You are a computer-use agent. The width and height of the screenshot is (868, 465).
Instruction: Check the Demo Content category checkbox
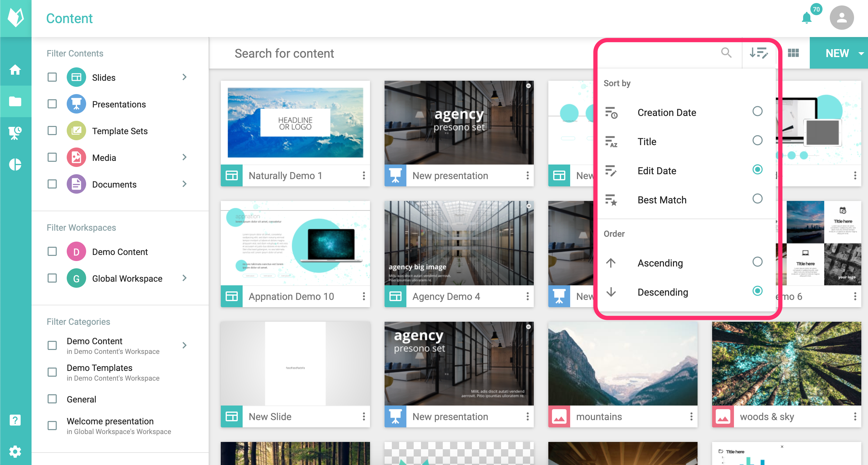(x=52, y=345)
